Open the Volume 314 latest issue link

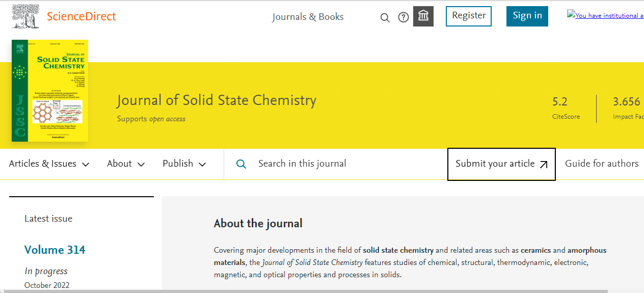coord(55,250)
